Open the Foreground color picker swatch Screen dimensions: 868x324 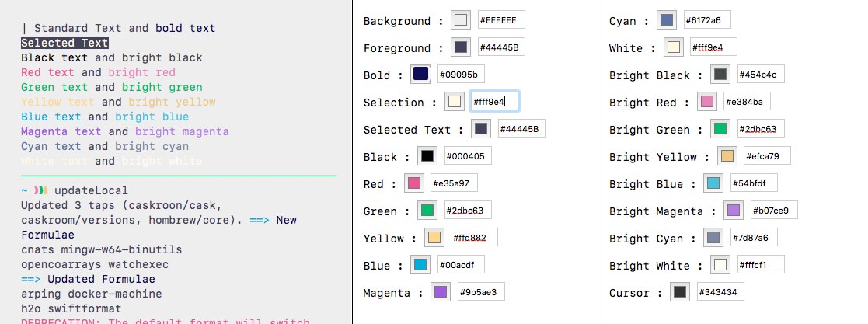click(x=462, y=47)
